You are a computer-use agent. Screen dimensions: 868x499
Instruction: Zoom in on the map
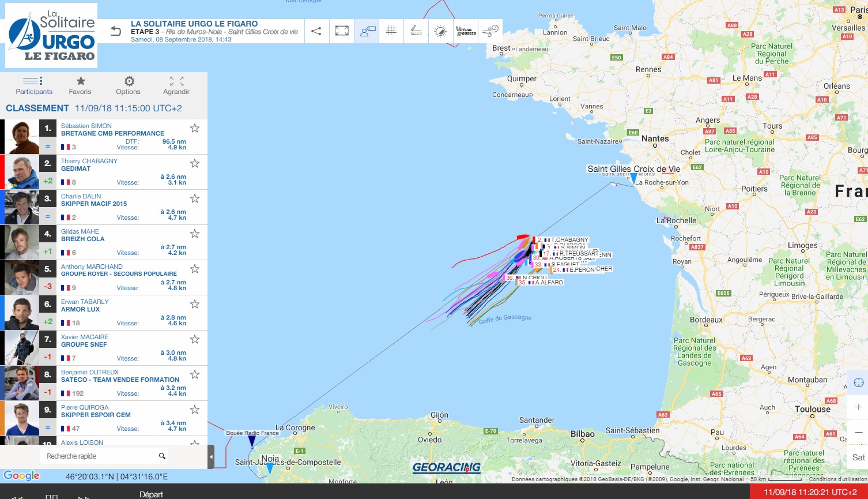click(858, 407)
